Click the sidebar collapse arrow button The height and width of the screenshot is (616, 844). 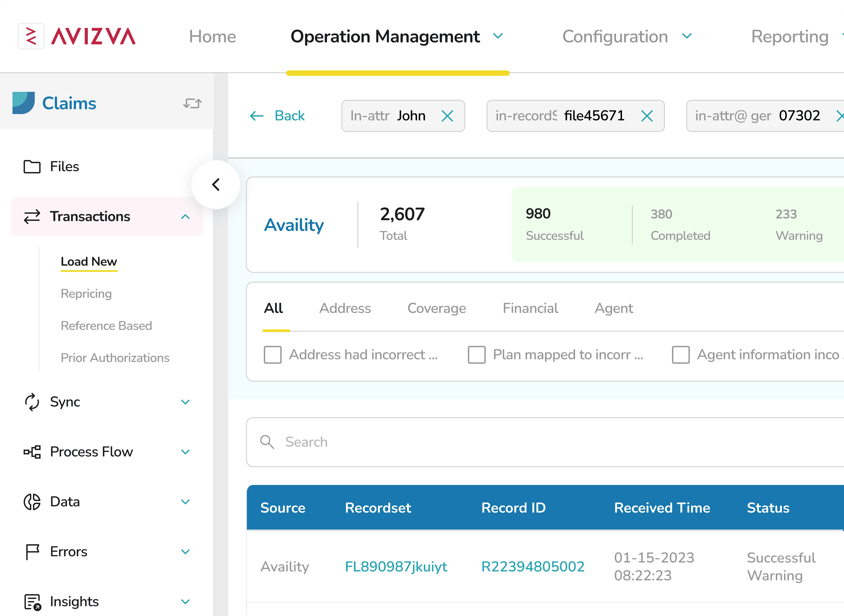[x=216, y=185]
